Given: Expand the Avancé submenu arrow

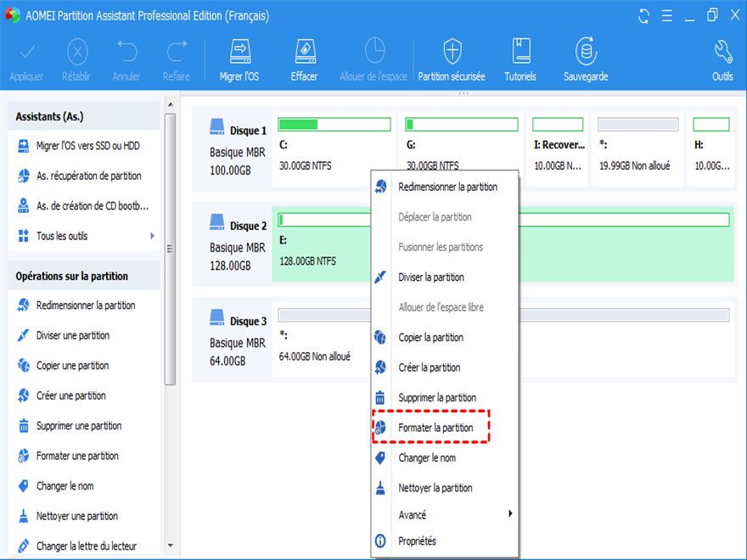Looking at the screenshot, I should [x=510, y=513].
